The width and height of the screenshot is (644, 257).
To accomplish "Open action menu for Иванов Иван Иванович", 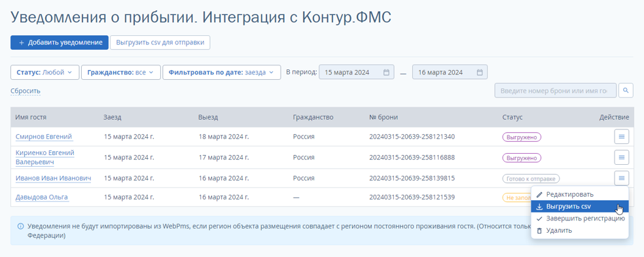I will coord(621,178).
